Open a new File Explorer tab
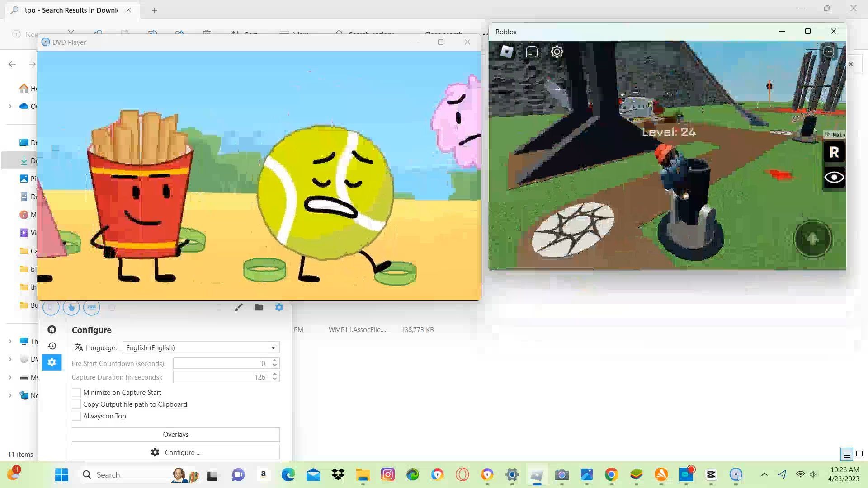The image size is (868, 488). coord(155,10)
